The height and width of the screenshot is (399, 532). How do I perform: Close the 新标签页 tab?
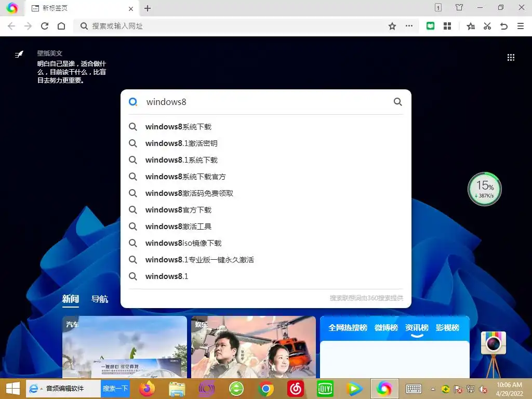(131, 9)
